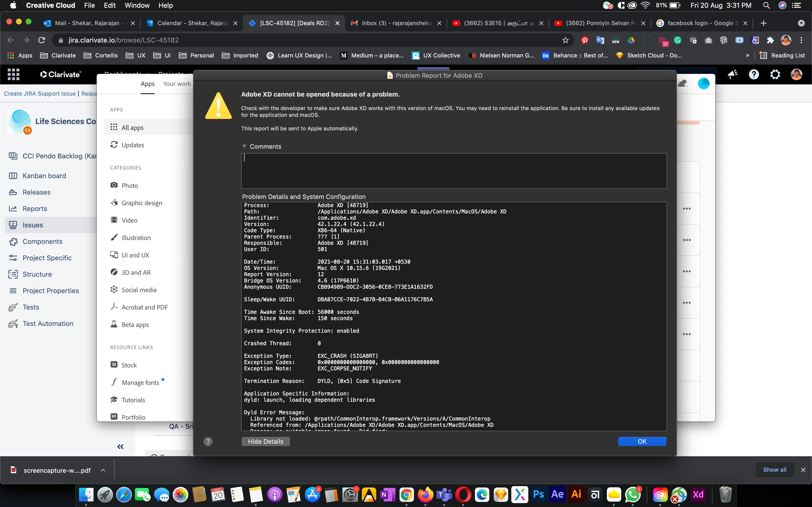Open the Window menu in menu bar

pyautogui.click(x=137, y=5)
